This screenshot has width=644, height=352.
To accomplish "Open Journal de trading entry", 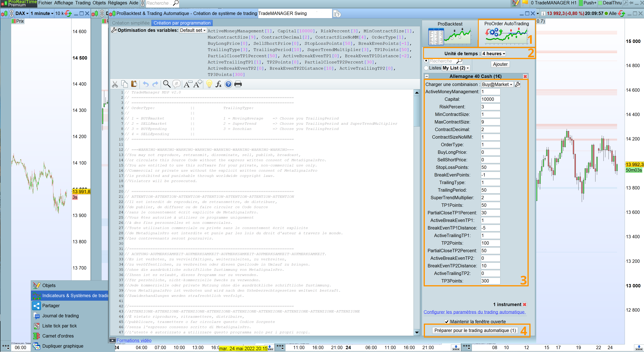I will (x=69, y=316).
